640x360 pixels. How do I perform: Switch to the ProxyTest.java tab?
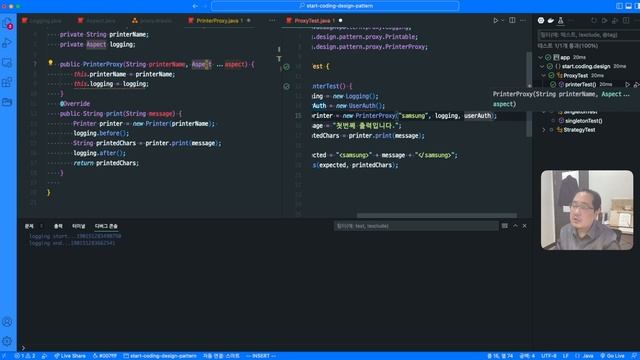pos(314,20)
